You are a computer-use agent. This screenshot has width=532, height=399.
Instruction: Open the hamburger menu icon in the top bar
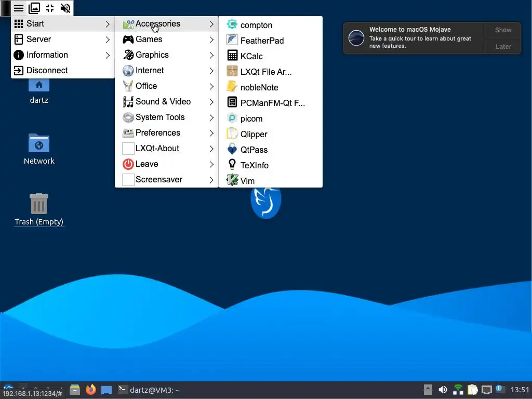tap(19, 8)
